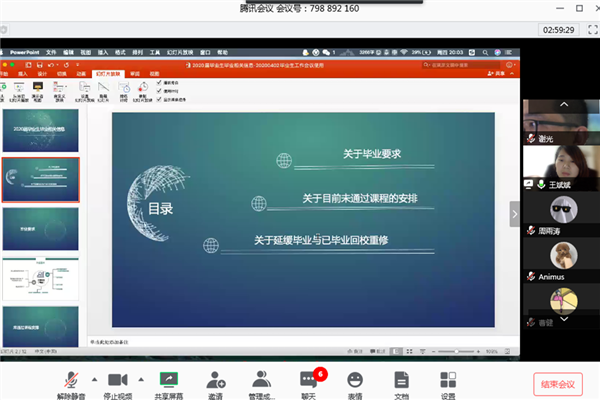Viewport: 600px width, 400px height.
Task: Adjust the PowerPoint zoom slider
Action: click(x=456, y=351)
